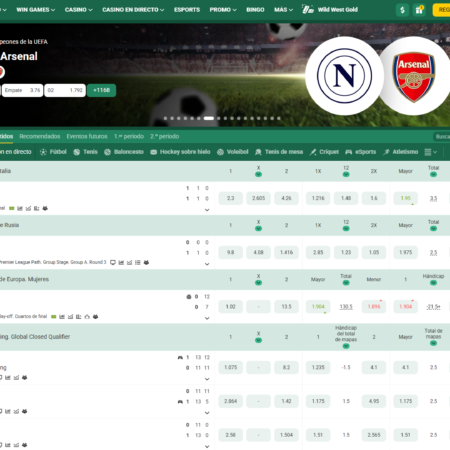
Task: Select the G2 1.792 odds button
Action: (x=65, y=90)
